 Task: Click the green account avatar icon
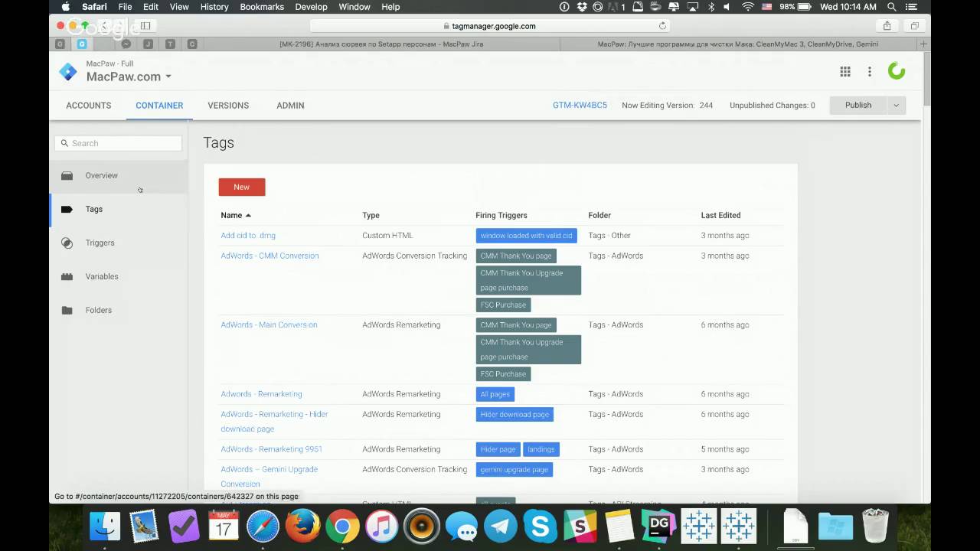point(897,71)
